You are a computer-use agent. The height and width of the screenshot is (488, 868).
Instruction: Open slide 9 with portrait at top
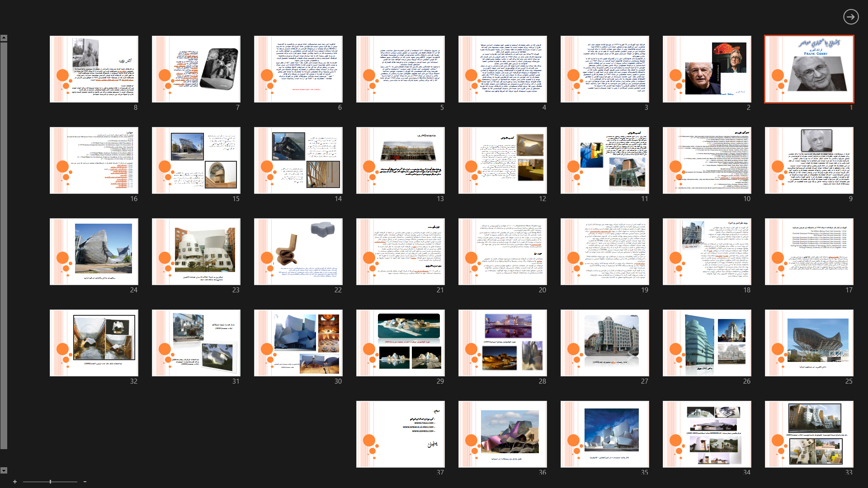[x=809, y=160]
